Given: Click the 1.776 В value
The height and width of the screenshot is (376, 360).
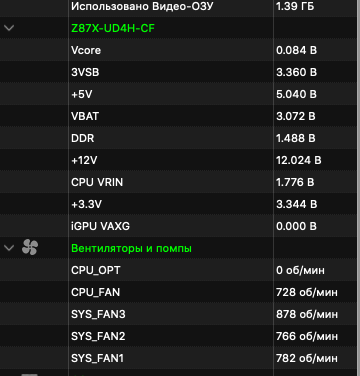Looking at the screenshot, I should point(295,182).
